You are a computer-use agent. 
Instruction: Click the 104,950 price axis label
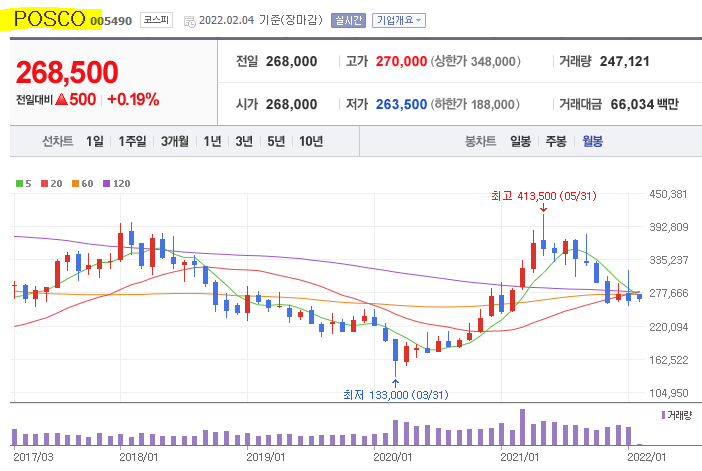coord(668,393)
